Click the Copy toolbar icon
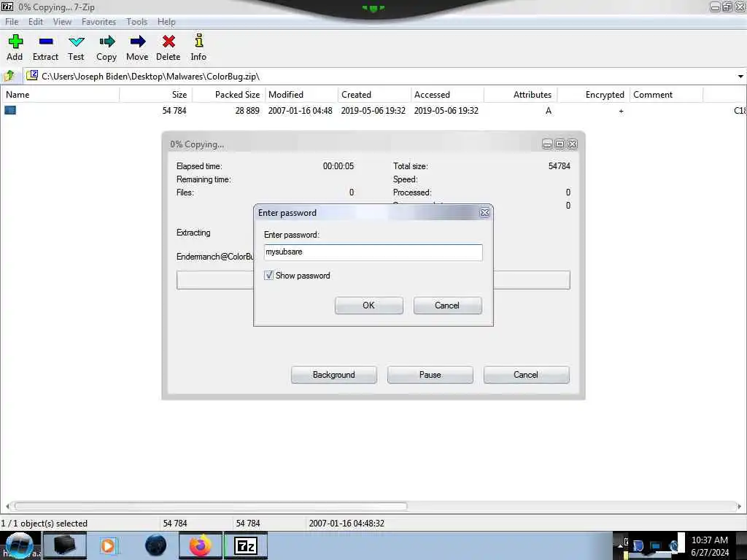This screenshot has width=747, height=560. [107, 42]
